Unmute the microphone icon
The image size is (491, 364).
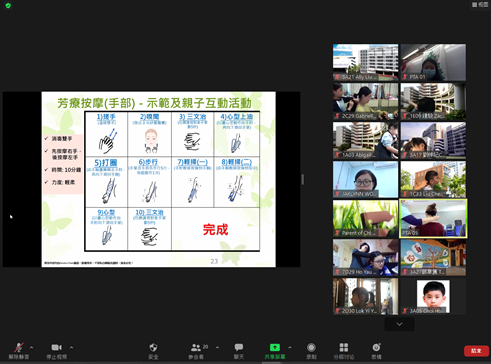[19, 348]
